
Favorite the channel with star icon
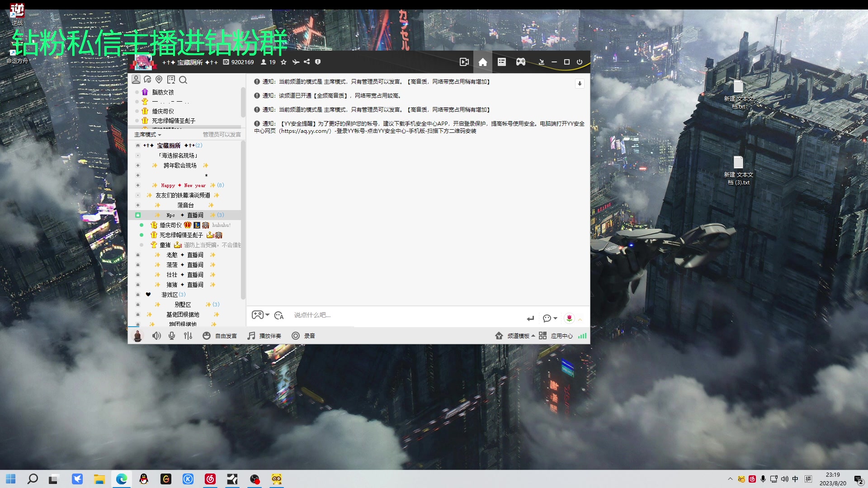[283, 62]
